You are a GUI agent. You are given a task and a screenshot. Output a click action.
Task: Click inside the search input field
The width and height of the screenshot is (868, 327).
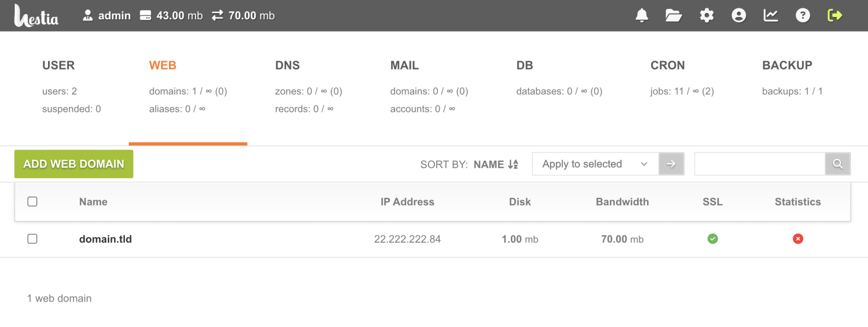point(759,163)
